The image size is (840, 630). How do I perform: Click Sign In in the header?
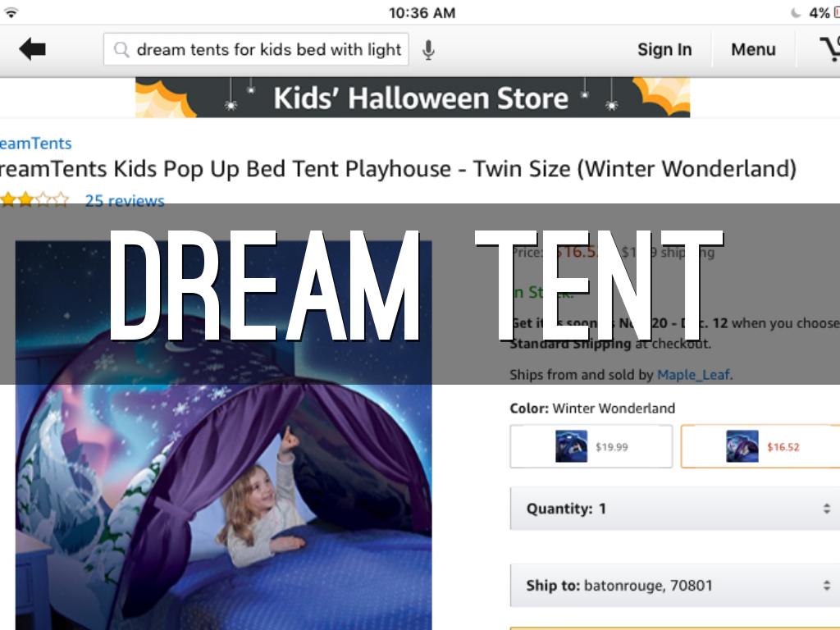pos(664,49)
